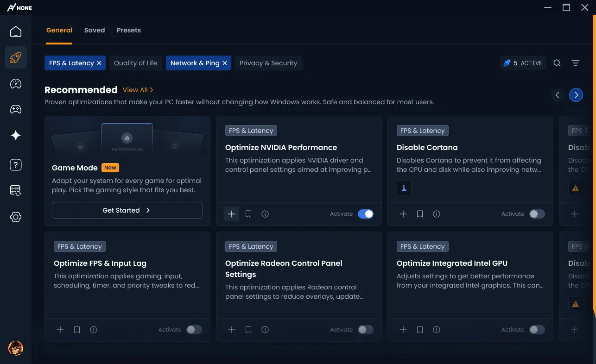Click View All link for Recommended
Image resolution: width=596 pixels, height=364 pixels.
[x=138, y=90]
